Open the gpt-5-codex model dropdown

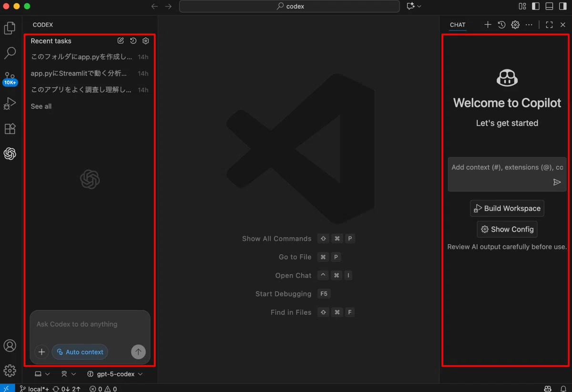115,374
